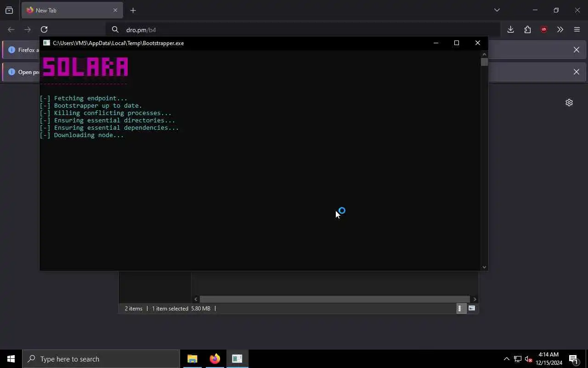Click '2 items' in Explorer status bar
Screen dimensions: 588x368
click(134, 309)
